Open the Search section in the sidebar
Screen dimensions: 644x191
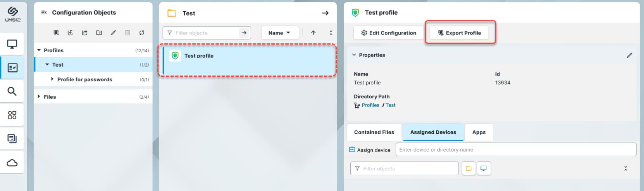[12, 91]
